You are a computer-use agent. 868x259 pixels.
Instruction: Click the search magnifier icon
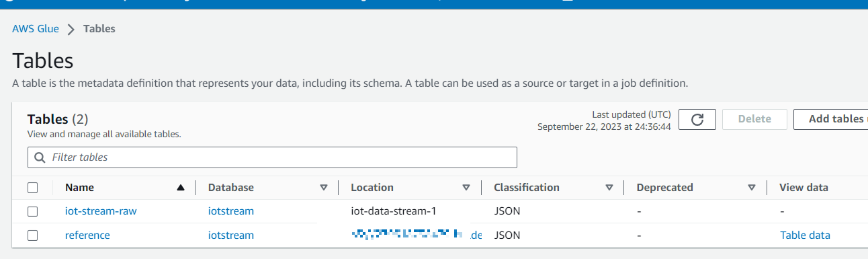(x=40, y=157)
